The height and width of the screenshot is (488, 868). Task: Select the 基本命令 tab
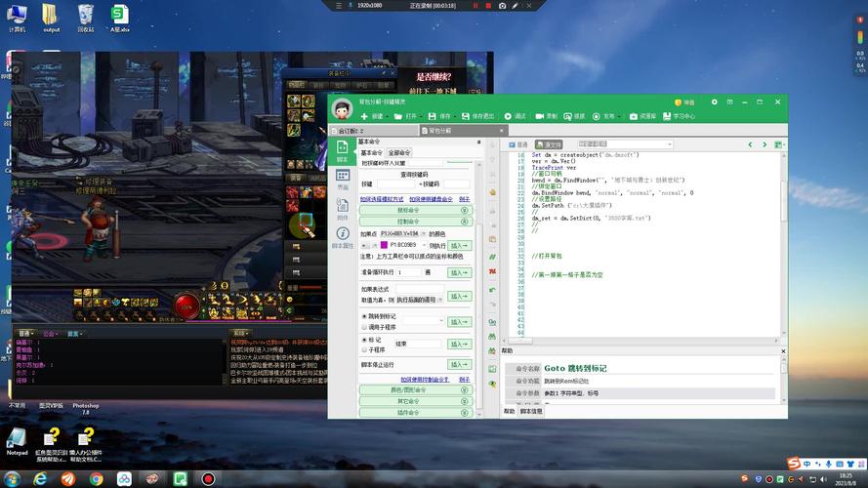coord(371,152)
